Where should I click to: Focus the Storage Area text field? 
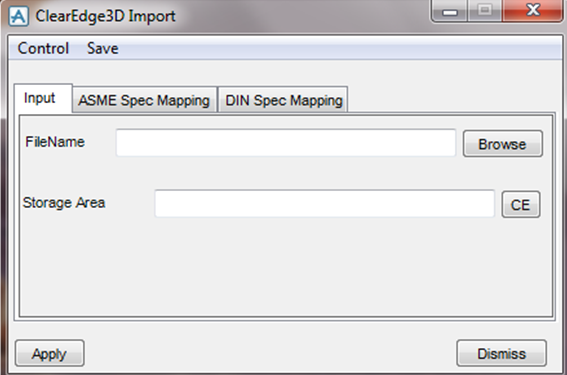[x=324, y=204]
